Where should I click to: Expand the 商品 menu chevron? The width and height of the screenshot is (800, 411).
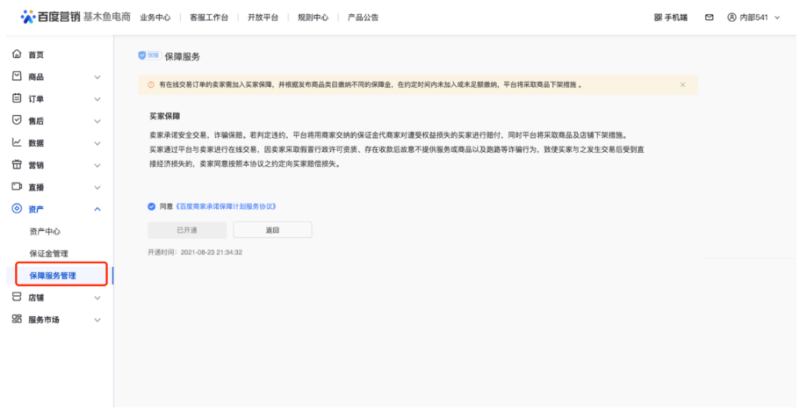pyautogui.click(x=97, y=77)
